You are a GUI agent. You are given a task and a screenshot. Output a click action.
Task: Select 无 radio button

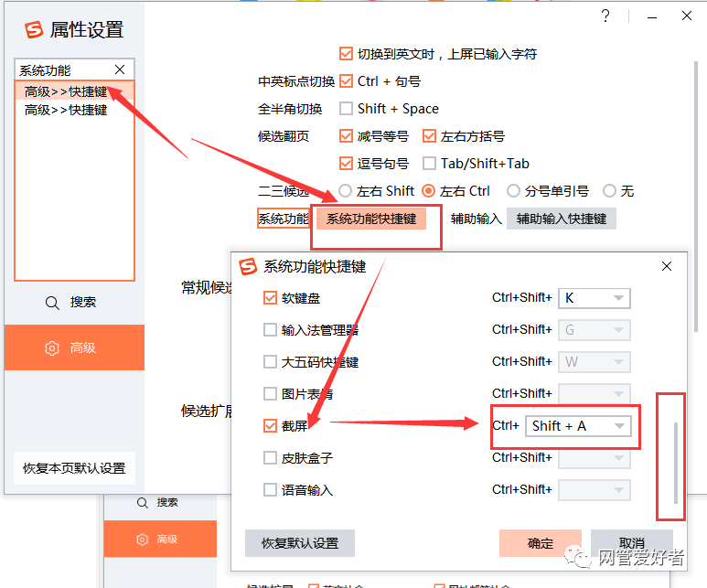[609, 191]
